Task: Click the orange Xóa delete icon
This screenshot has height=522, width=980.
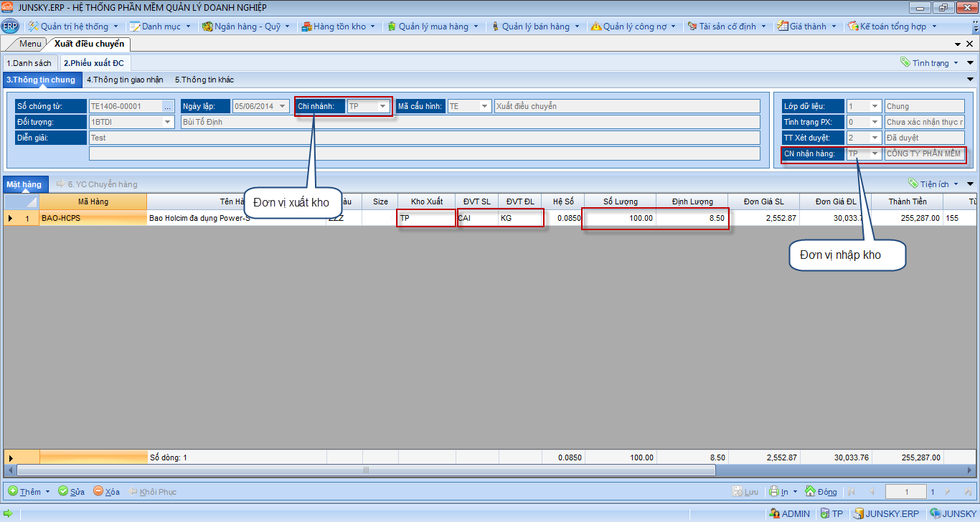Action: click(98, 492)
